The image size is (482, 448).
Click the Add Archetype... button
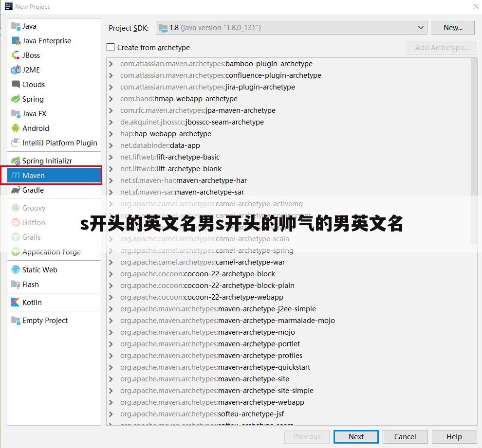(442, 48)
